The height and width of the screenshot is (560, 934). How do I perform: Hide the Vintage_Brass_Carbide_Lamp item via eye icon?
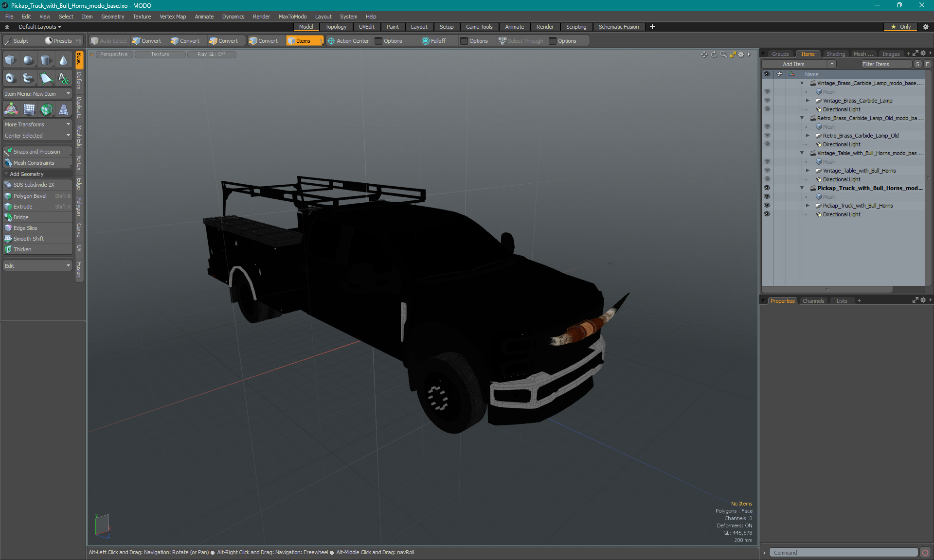tap(767, 101)
